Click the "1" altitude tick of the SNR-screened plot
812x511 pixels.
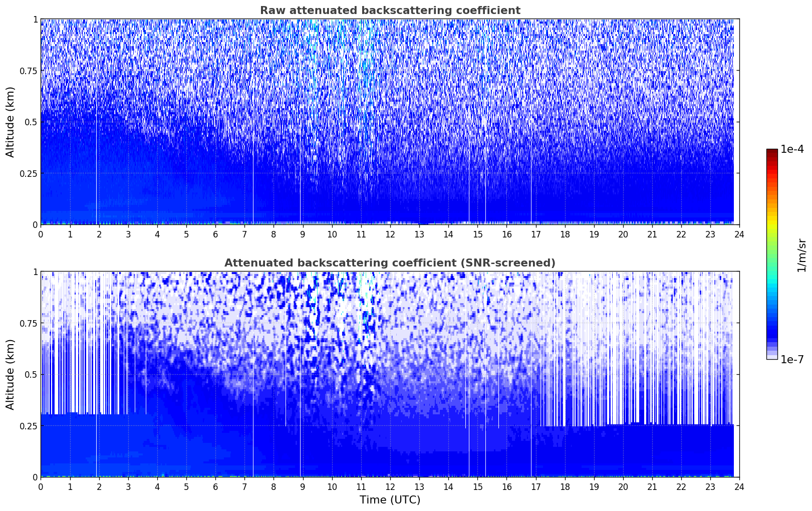click(35, 272)
